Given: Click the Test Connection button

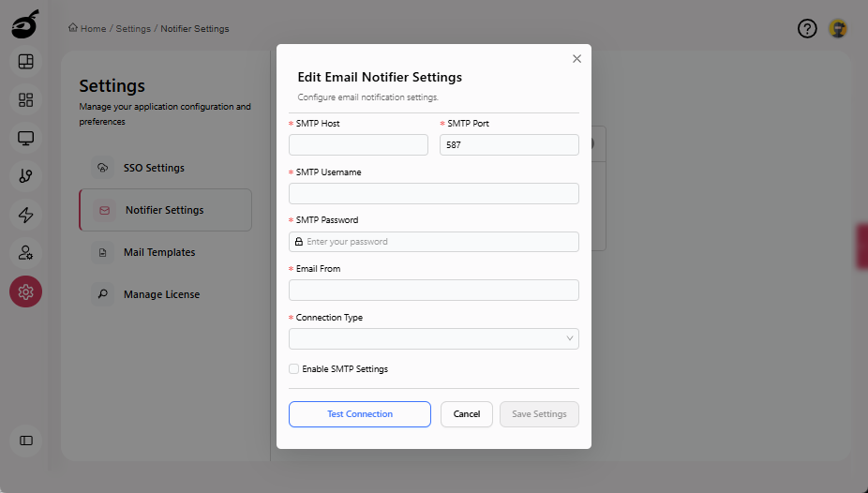Looking at the screenshot, I should [x=360, y=414].
